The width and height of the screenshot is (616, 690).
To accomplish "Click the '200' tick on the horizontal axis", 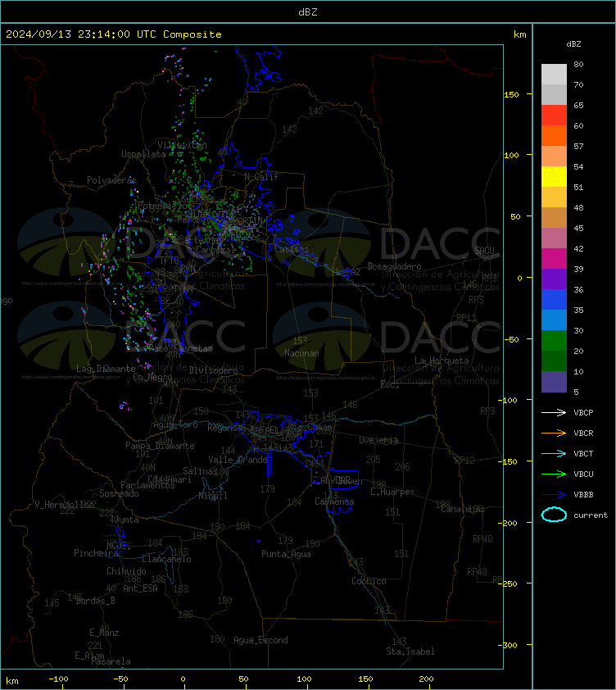I will pyautogui.click(x=426, y=679).
